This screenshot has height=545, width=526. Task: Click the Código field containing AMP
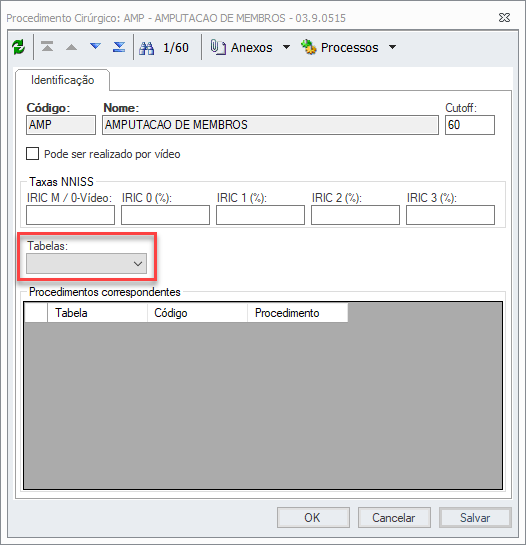click(61, 125)
